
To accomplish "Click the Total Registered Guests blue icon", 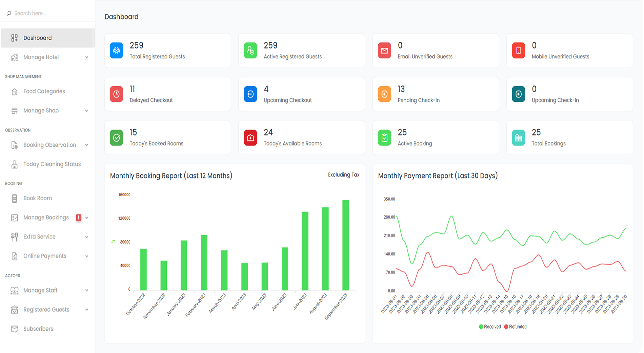I will (116, 51).
